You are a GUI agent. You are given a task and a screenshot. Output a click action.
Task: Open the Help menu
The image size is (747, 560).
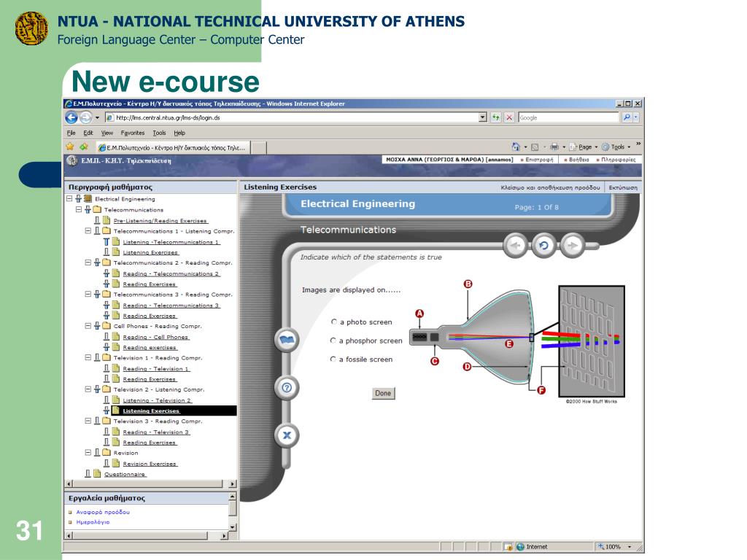[x=179, y=133]
